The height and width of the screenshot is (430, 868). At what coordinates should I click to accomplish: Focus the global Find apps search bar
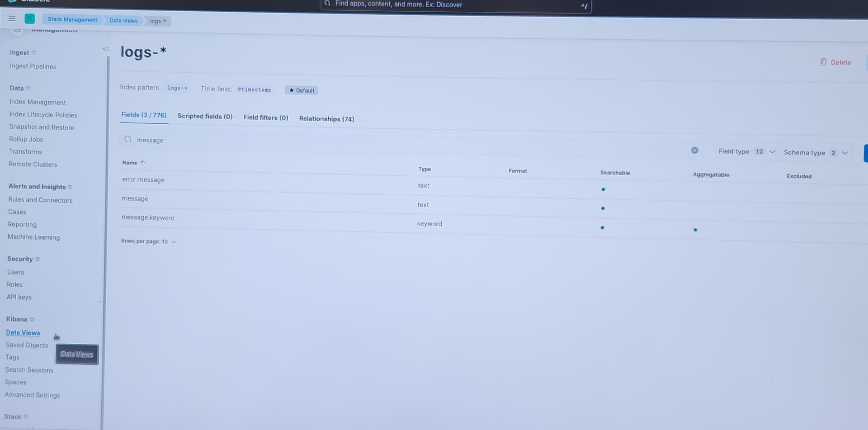tap(456, 5)
